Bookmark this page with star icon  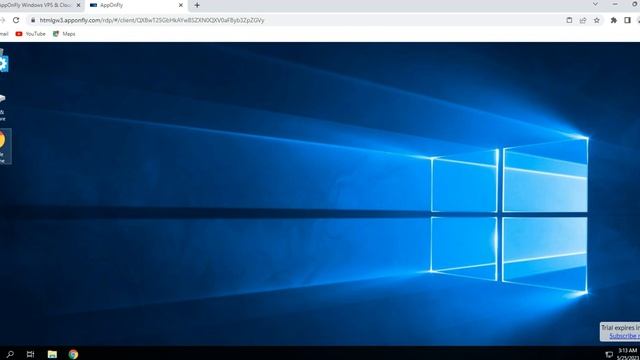(597, 20)
